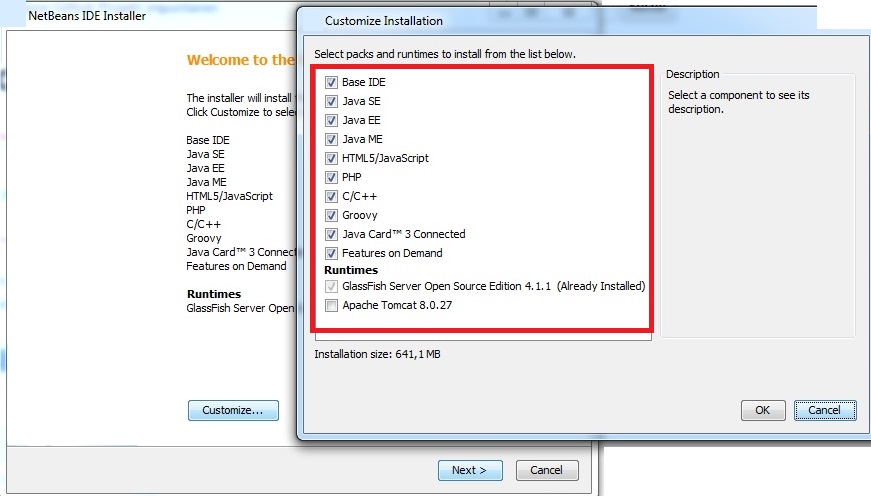Click Runtimes heading in installer window
The image size is (871, 496).
(214, 294)
